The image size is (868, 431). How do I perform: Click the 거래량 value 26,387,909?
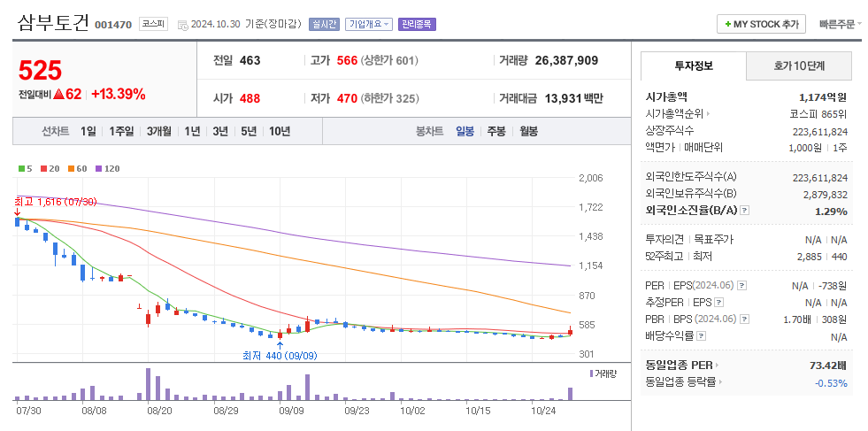[x=567, y=61]
